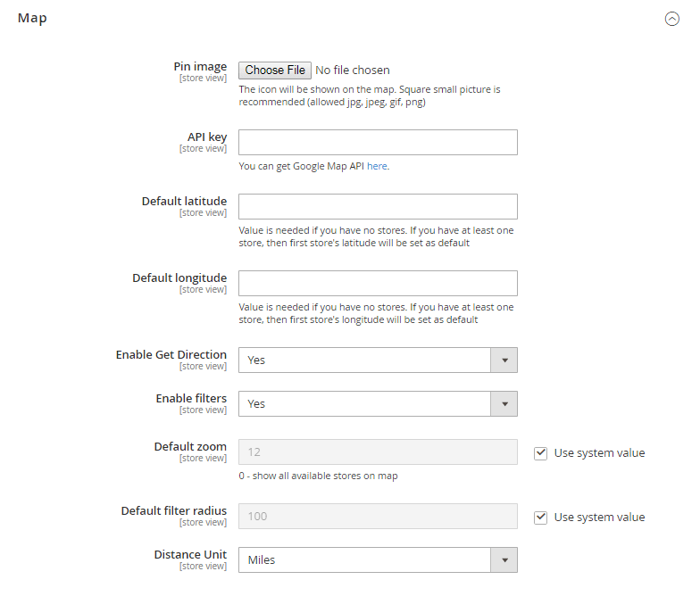Click into the API key text field
Viewport: 700px width, 613px height.
coord(378,143)
